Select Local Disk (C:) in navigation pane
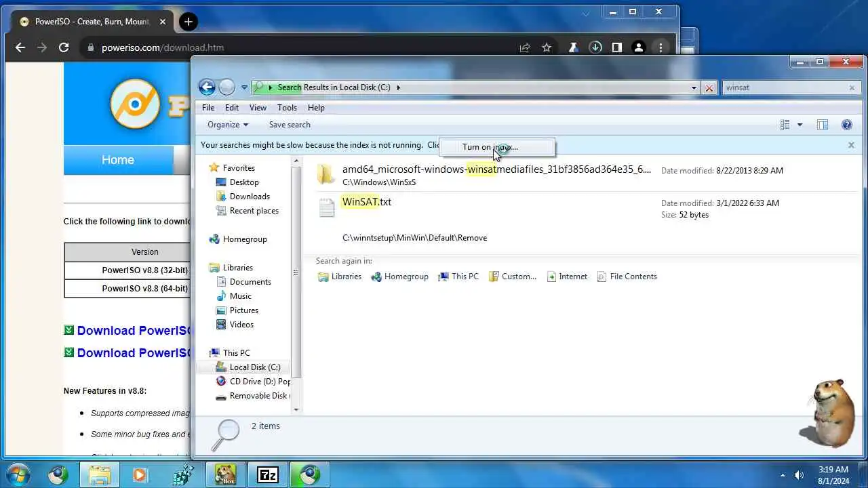This screenshot has width=868, height=488. tap(255, 367)
